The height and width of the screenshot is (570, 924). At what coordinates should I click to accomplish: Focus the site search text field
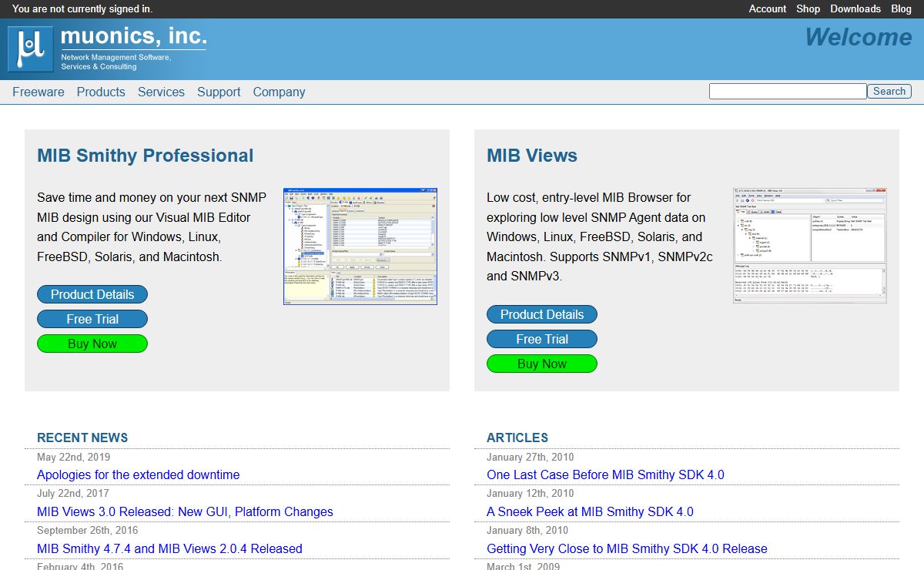point(788,92)
